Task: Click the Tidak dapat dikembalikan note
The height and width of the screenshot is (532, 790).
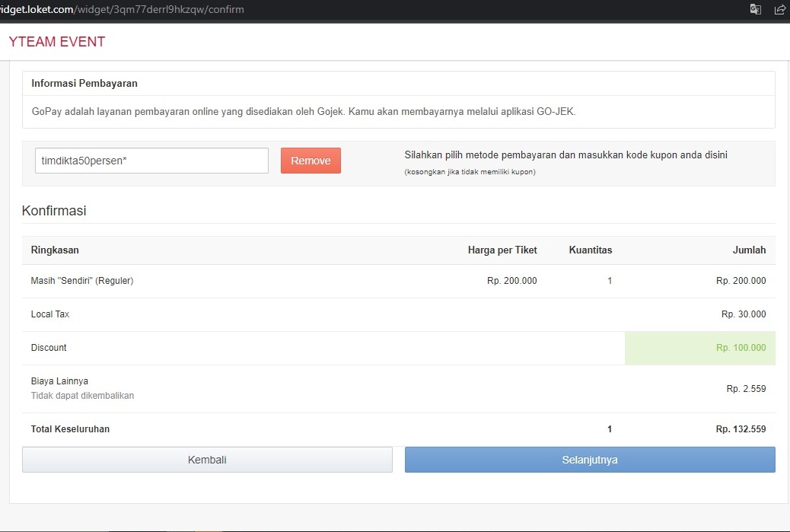Action: tap(82, 396)
